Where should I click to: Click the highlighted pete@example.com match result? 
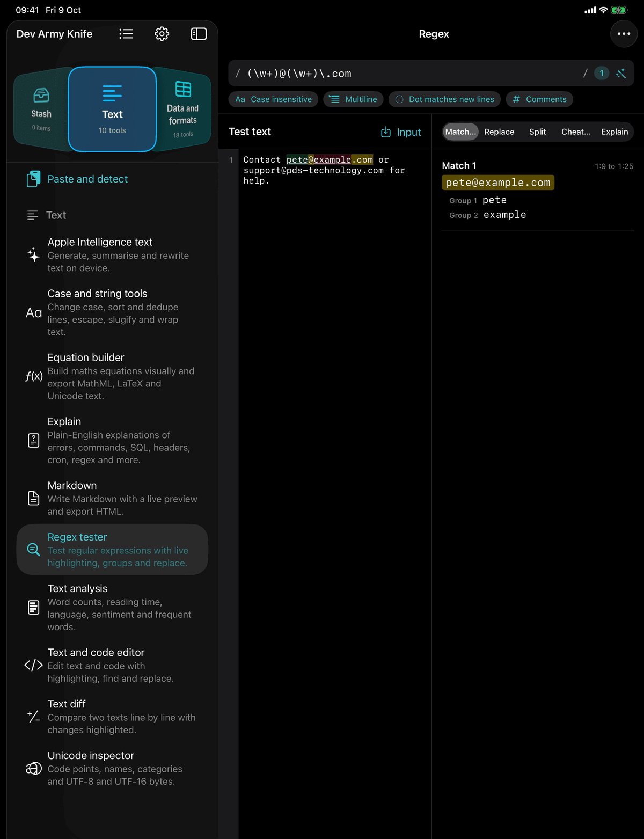(498, 183)
